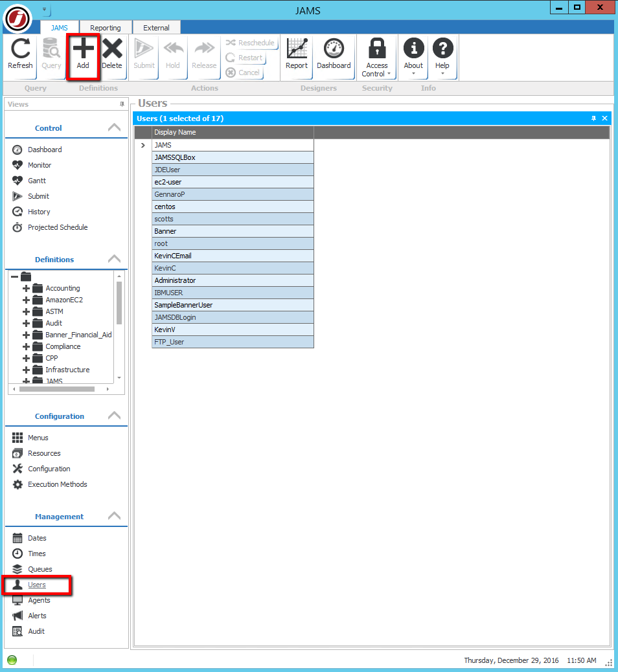This screenshot has width=618, height=672.
Task: Click the Reschedule action
Action: 250,43
